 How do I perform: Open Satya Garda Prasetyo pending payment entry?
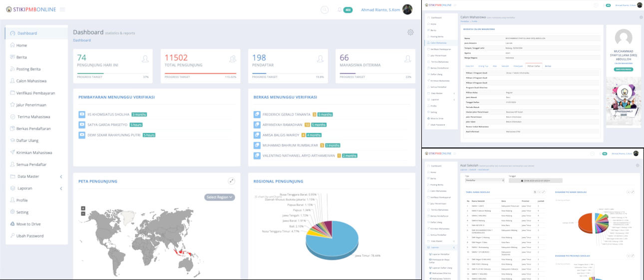pos(107,124)
